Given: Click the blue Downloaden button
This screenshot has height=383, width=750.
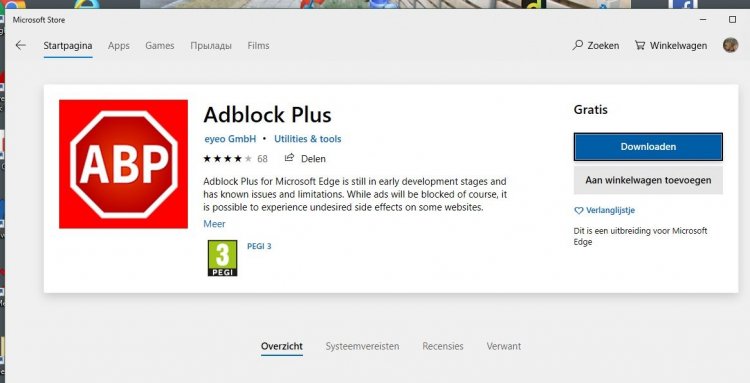Looking at the screenshot, I should pyautogui.click(x=648, y=147).
